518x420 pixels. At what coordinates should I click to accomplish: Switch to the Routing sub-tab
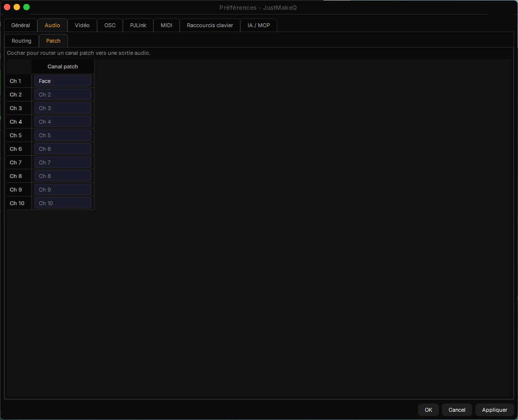pyautogui.click(x=21, y=41)
